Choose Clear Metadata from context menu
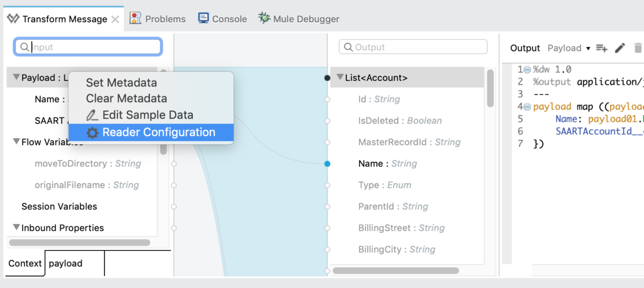Screen dimensions: 644x288 pyautogui.click(x=151, y=98)
